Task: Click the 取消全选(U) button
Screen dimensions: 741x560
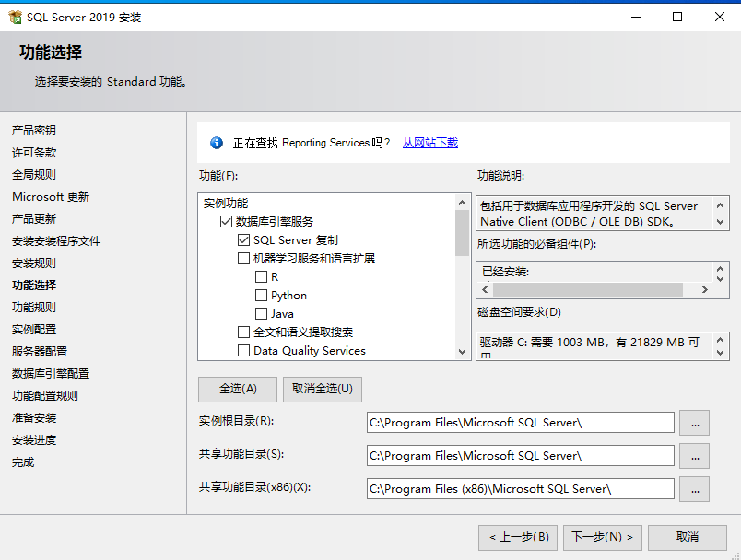Action: tap(323, 389)
